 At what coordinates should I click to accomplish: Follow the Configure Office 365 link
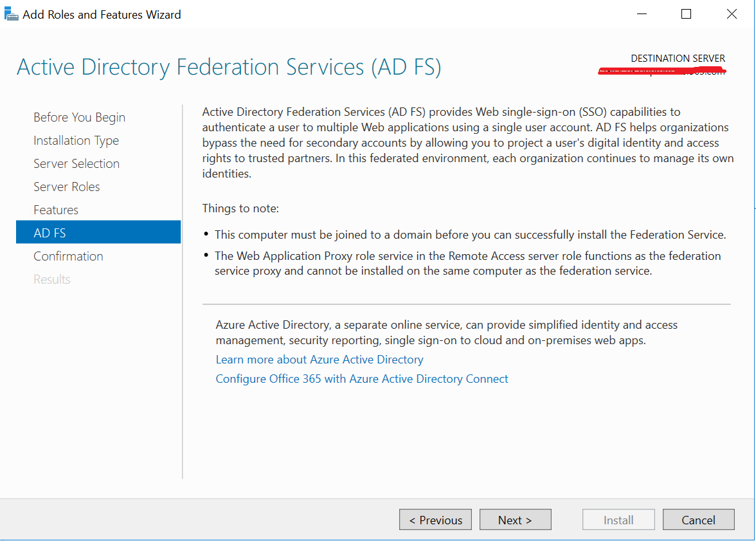(x=362, y=379)
